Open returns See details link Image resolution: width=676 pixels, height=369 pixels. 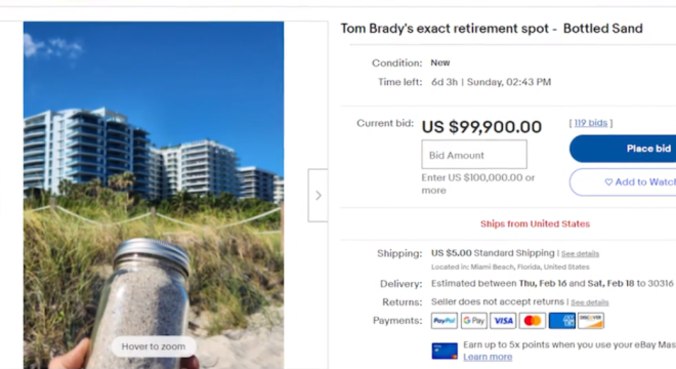(589, 303)
